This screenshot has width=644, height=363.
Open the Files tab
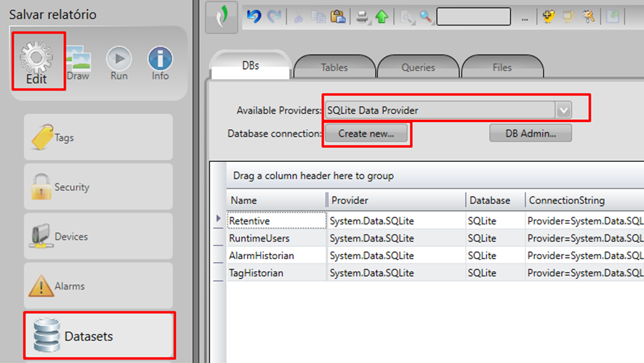[502, 68]
